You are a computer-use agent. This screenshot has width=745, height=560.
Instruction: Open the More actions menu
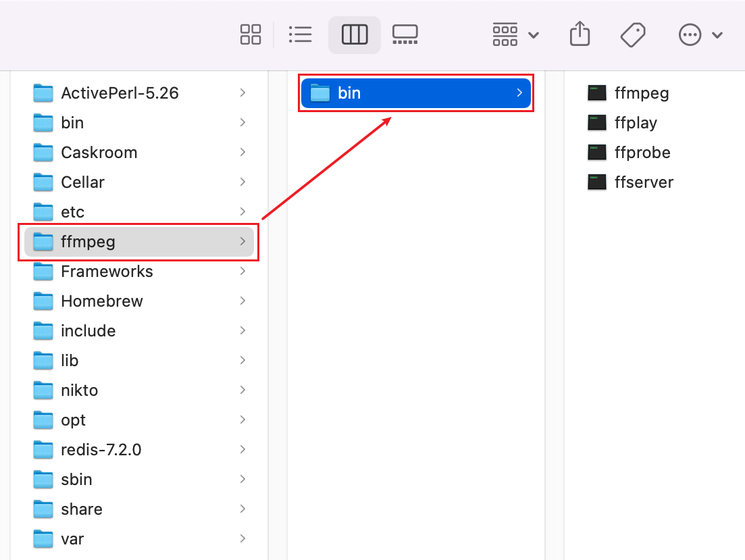[700, 34]
